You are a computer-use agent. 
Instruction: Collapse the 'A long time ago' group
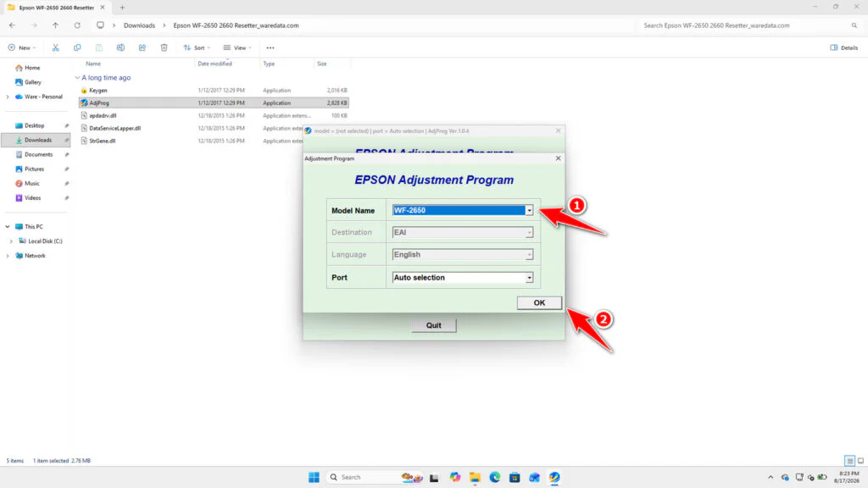click(x=77, y=77)
